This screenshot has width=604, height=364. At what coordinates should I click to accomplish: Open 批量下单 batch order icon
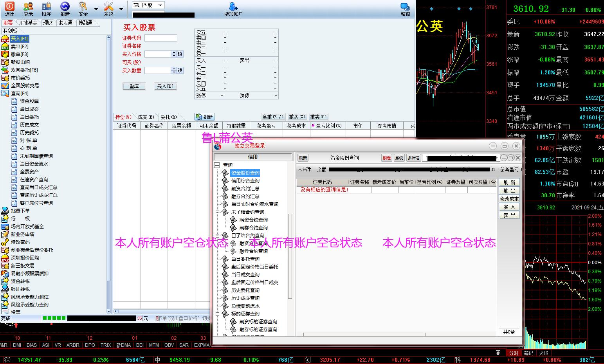pyautogui.click(x=5, y=211)
